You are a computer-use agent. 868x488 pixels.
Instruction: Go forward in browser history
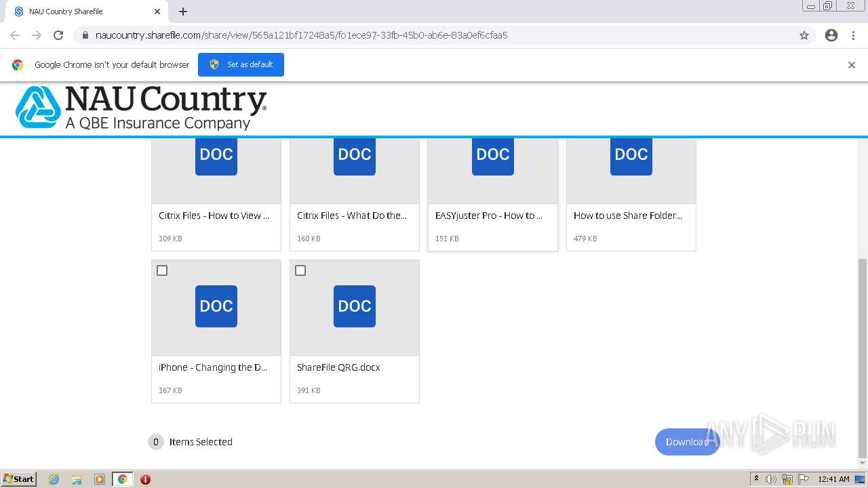[x=37, y=35]
